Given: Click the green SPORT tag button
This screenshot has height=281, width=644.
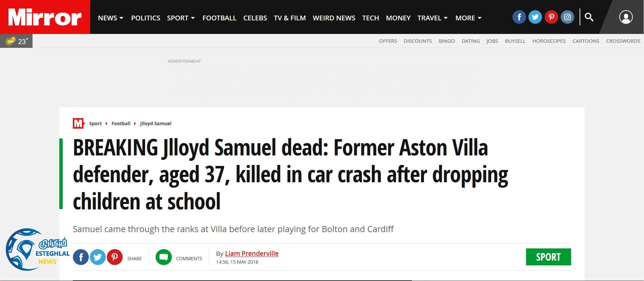Looking at the screenshot, I should [548, 257].
